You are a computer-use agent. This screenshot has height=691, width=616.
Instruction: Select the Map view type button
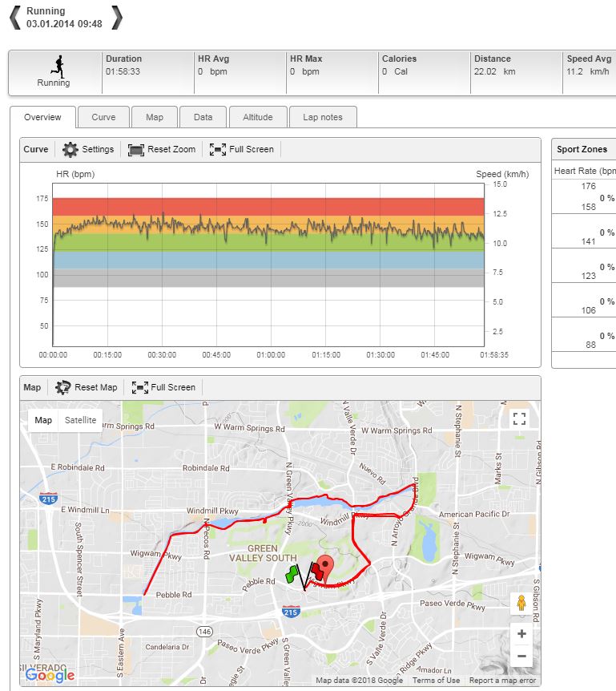[43, 421]
